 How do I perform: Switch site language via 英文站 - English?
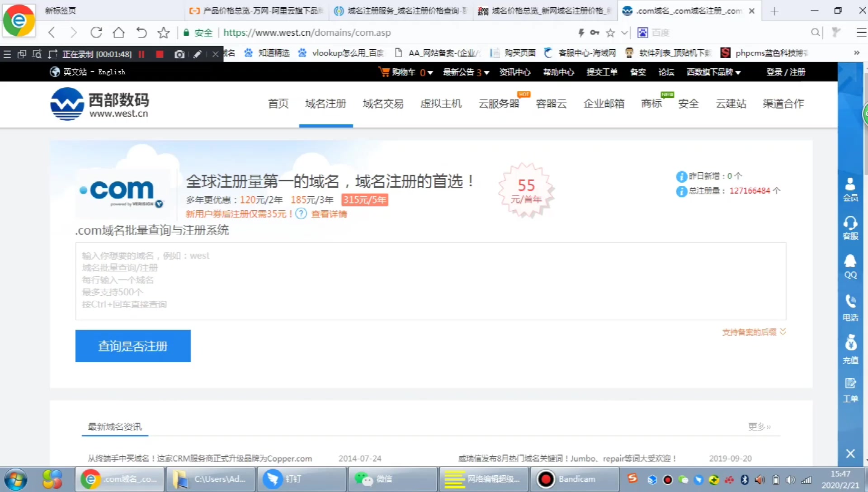click(88, 72)
